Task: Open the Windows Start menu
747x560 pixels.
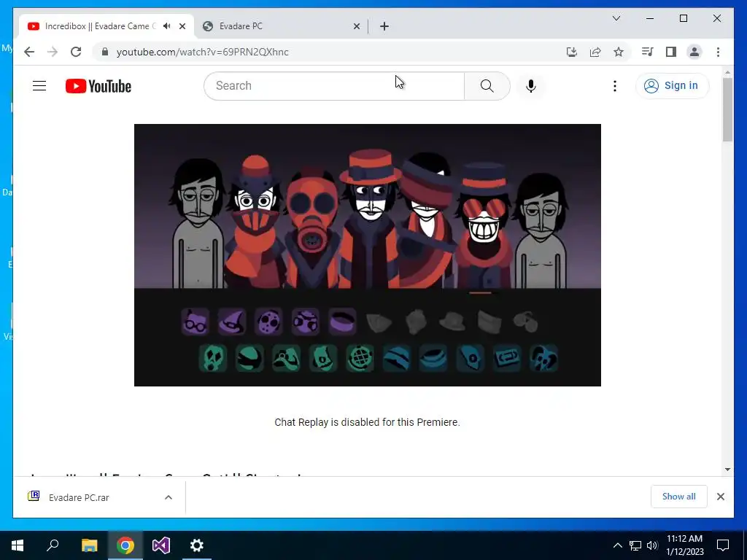Action: (x=18, y=545)
